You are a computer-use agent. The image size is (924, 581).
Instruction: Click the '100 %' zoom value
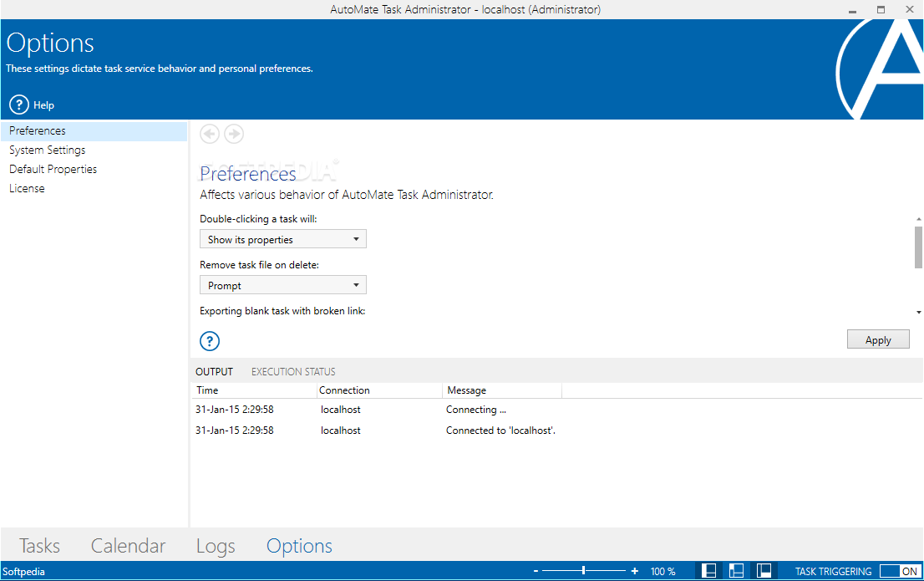click(663, 572)
